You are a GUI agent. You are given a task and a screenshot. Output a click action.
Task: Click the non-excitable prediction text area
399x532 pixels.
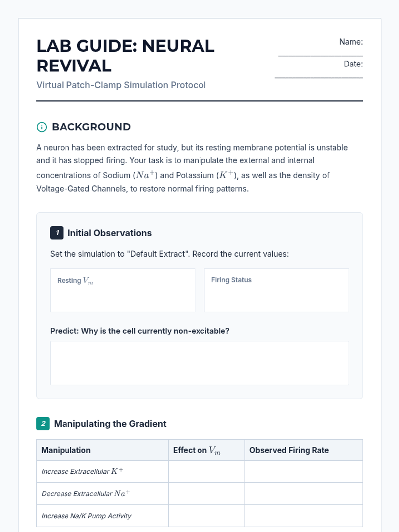tap(199, 363)
